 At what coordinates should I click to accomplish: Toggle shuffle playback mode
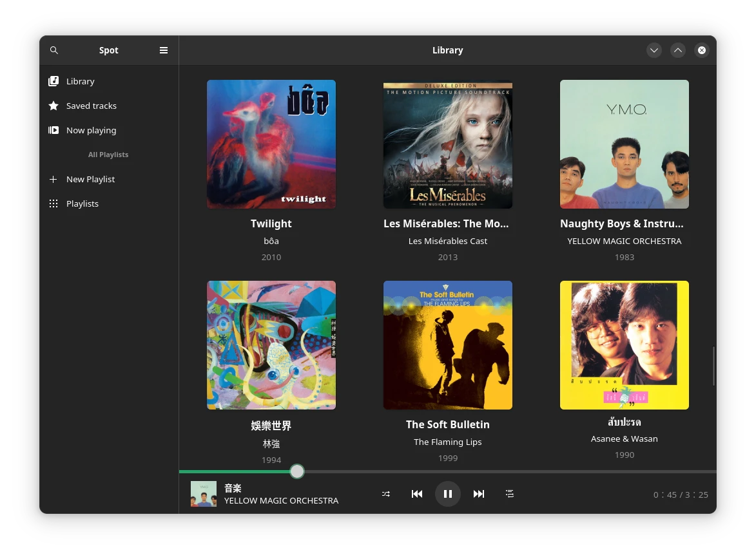tap(385, 494)
